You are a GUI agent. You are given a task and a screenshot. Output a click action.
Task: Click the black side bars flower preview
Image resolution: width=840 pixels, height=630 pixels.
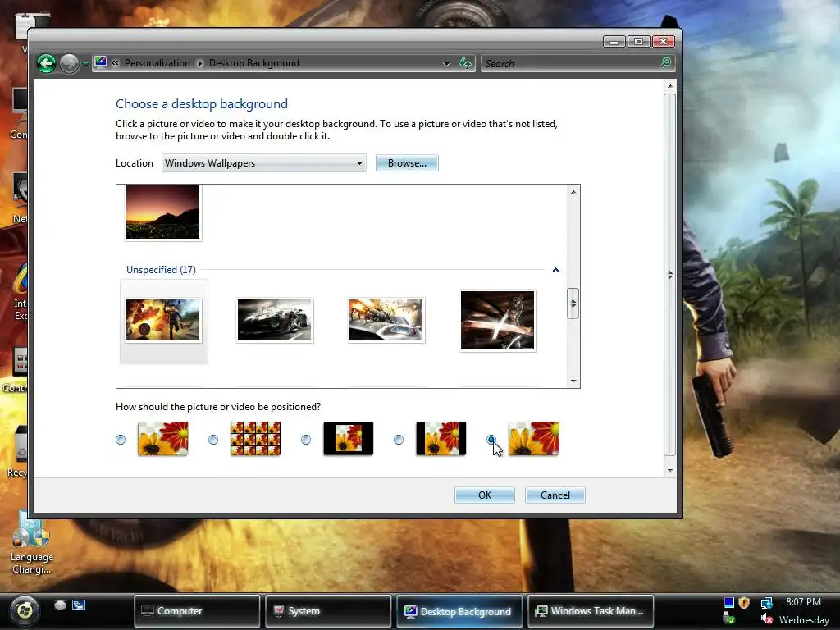coord(441,438)
